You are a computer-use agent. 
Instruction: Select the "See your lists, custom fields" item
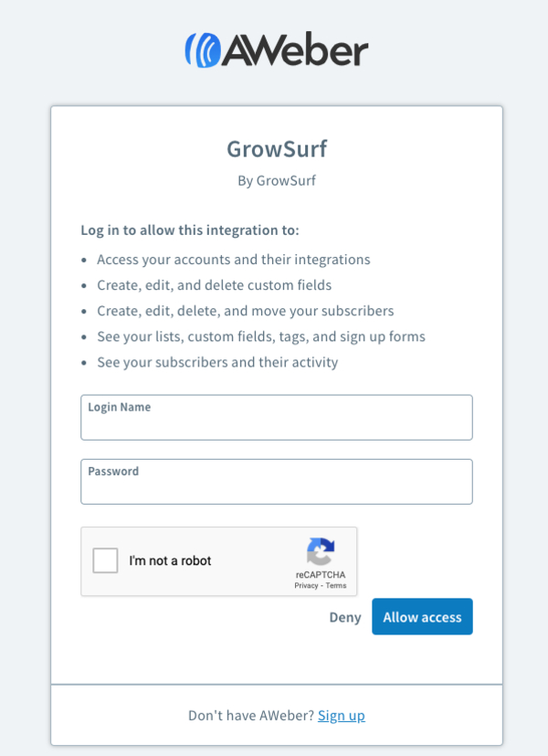click(x=260, y=336)
